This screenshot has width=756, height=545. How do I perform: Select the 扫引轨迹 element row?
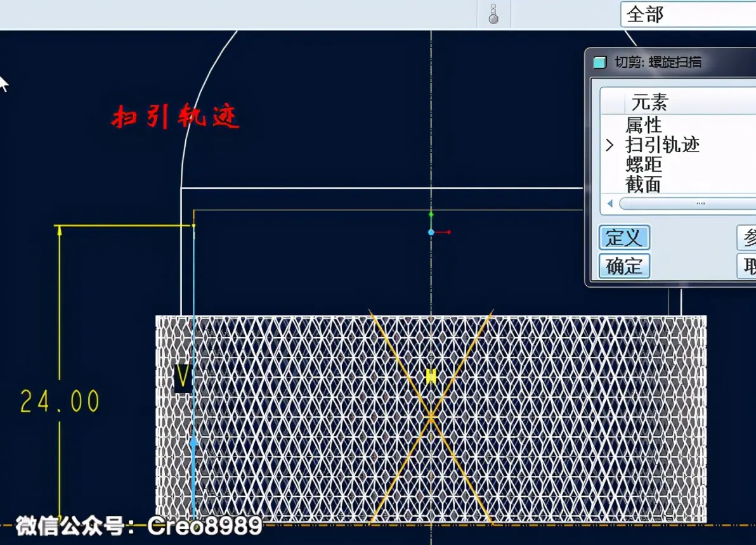click(679, 144)
